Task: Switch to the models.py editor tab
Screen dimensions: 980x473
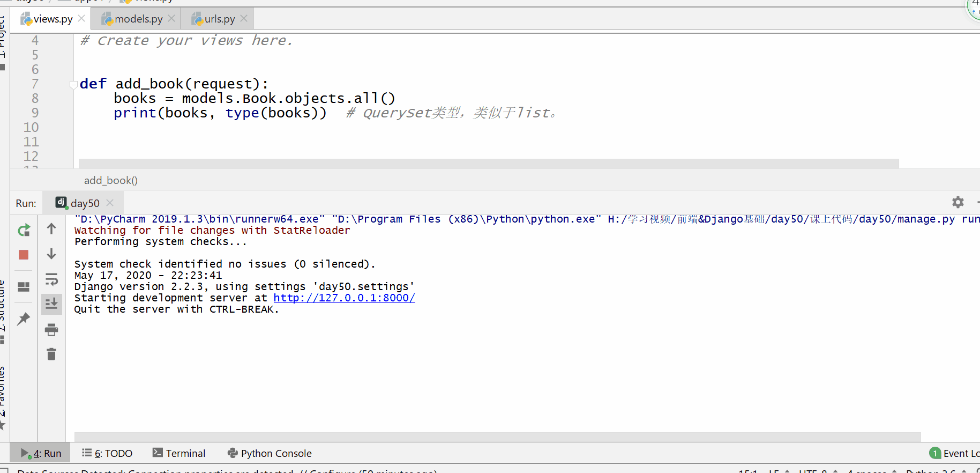Action: [138, 19]
